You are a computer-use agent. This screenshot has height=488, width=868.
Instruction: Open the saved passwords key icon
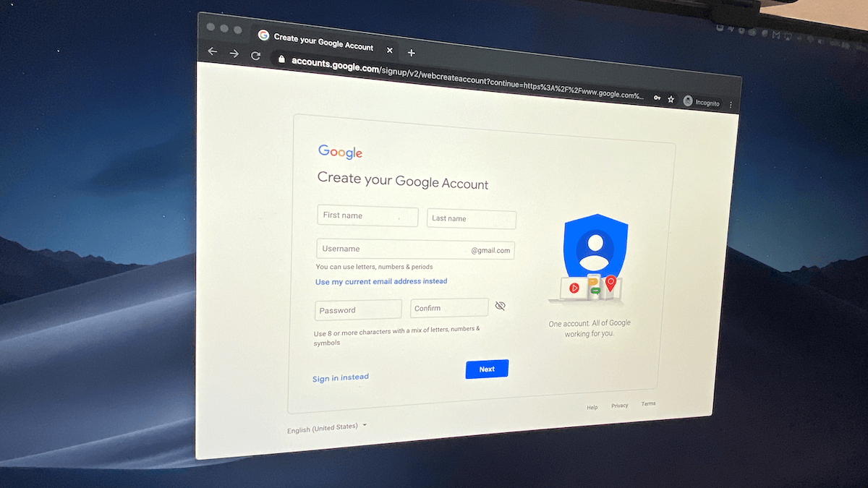pyautogui.click(x=657, y=98)
